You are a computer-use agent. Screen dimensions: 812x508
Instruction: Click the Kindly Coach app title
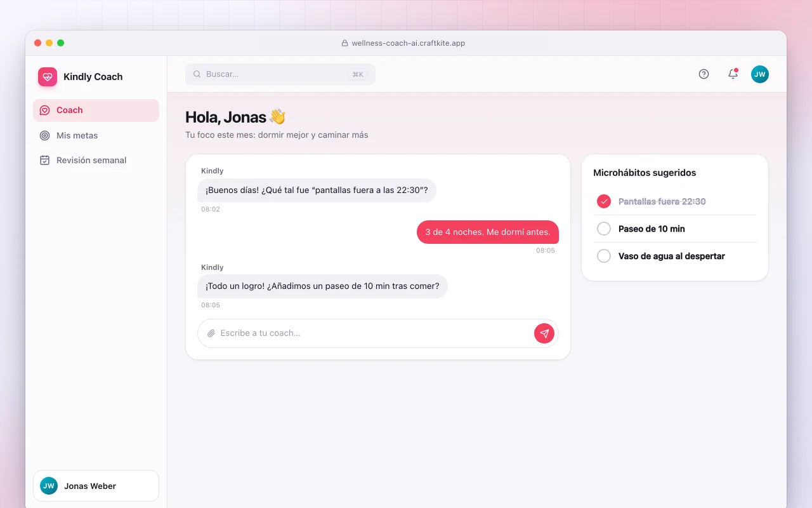click(93, 77)
